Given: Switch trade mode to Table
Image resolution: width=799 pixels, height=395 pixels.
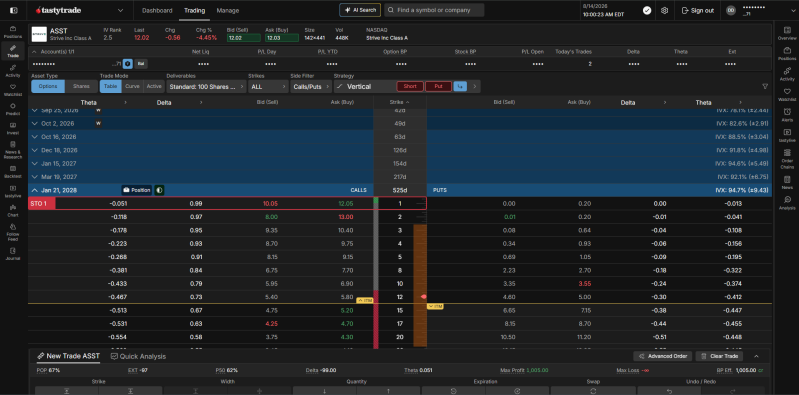Looking at the screenshot, I should [111, 87].
